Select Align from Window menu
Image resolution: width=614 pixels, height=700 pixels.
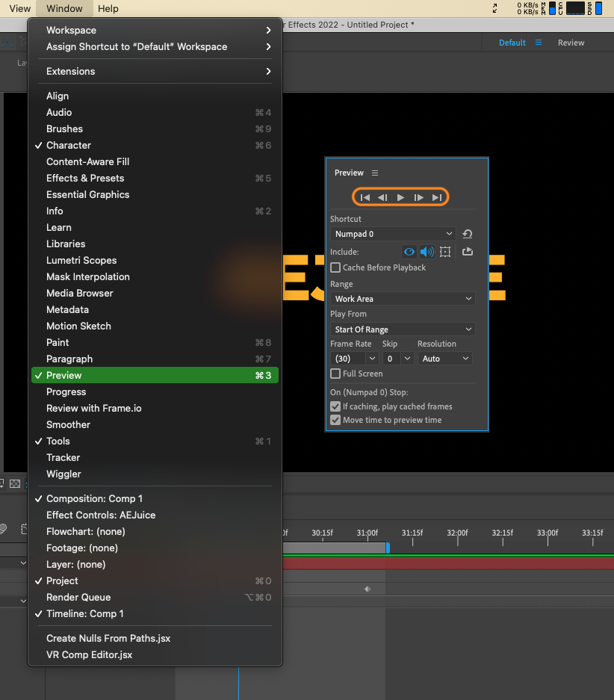pyautogui.click(x=155, y=96)
